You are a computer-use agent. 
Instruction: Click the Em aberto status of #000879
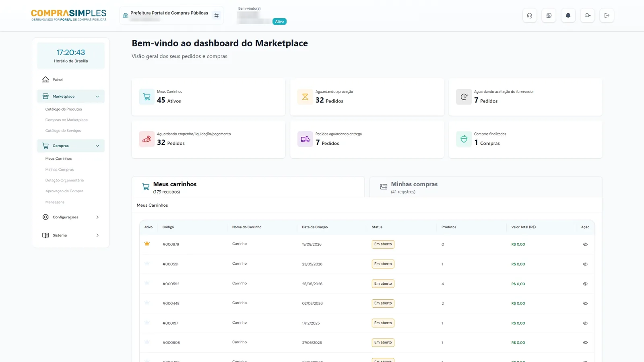[x=383, y=244]
